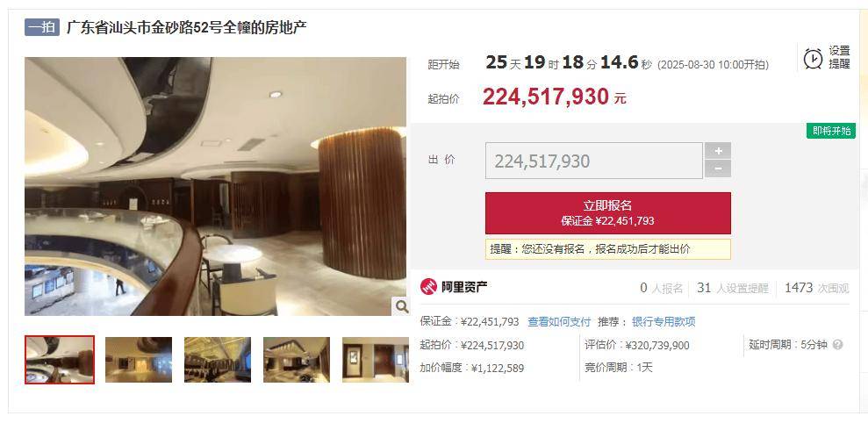Screen dimensions: 868x423
Task: Click the alarm clock reminder icon
Action: pyautogui.click(x=813, y=58)
